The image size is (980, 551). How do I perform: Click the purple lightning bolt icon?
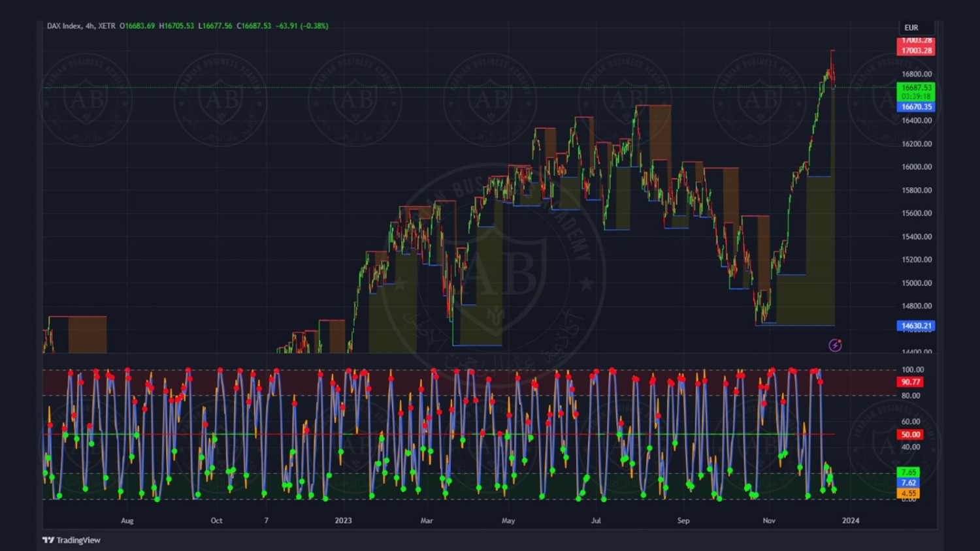[835, 345]
